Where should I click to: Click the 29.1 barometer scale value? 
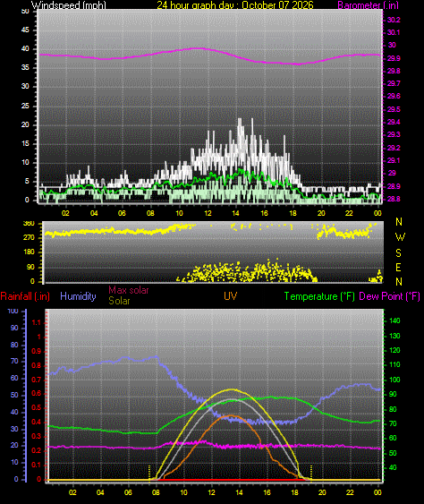[x=394, y=160]
